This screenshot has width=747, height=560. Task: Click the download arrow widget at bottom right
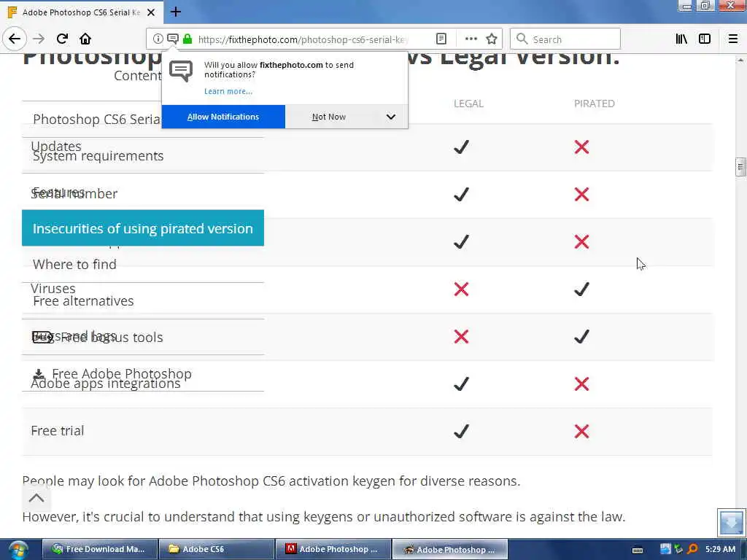coord(731,522)
